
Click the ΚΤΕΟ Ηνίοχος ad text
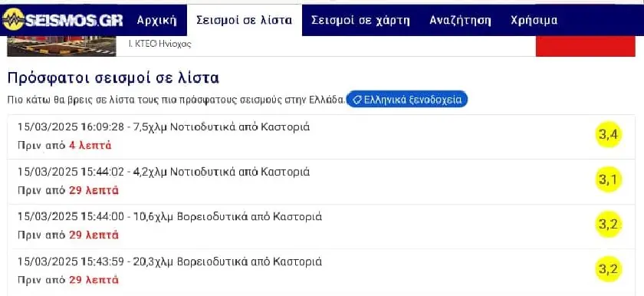(x=160, y=44)
